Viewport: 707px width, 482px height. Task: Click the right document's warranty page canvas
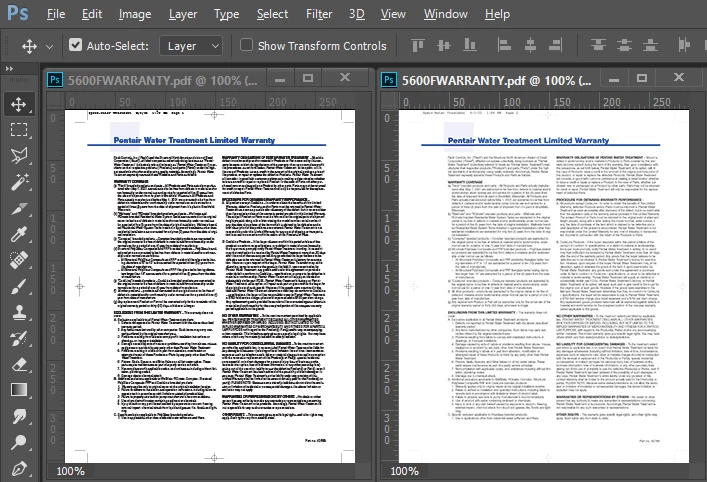click(544, 286)
